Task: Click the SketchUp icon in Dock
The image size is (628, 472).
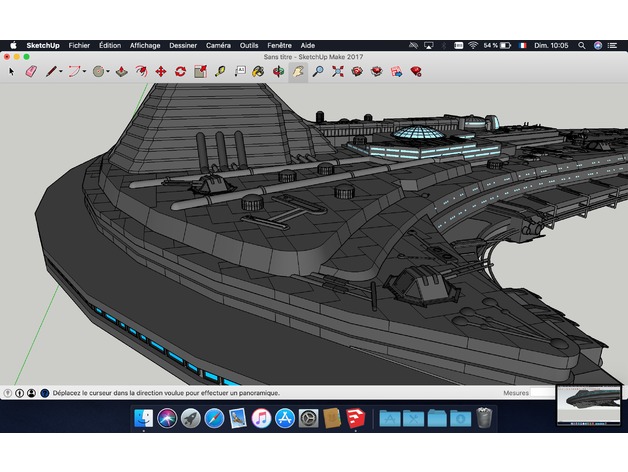Action: click(356, 418)
